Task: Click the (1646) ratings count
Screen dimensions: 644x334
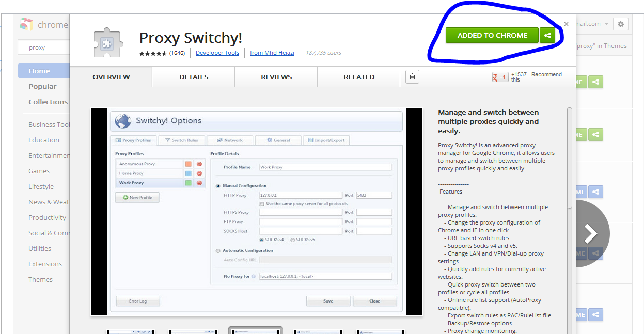Action: pyautogui.click(x=177, y=53)
